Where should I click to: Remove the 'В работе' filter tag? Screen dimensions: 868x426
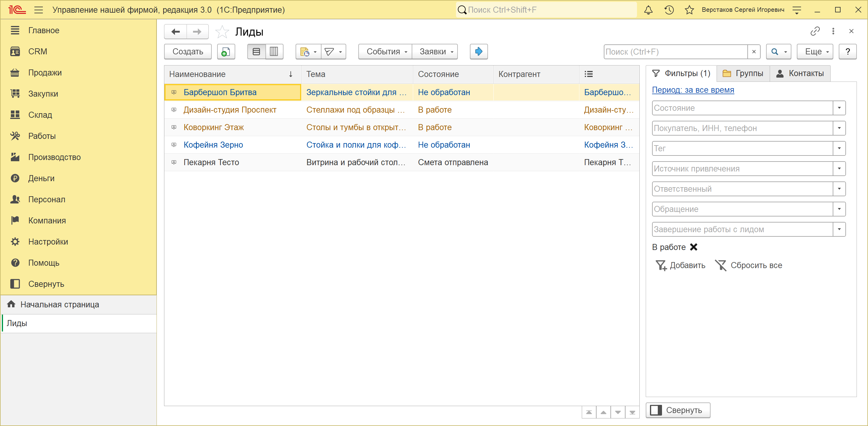(x=693, y=247)
